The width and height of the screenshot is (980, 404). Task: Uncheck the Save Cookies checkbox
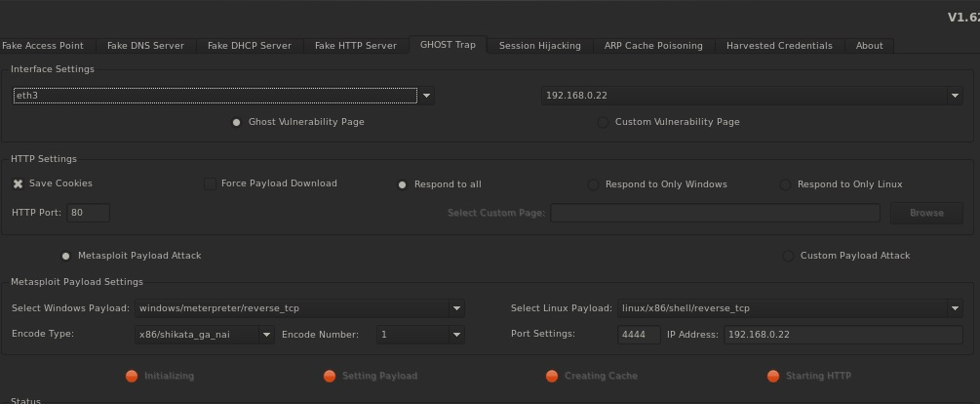[18, 183]
